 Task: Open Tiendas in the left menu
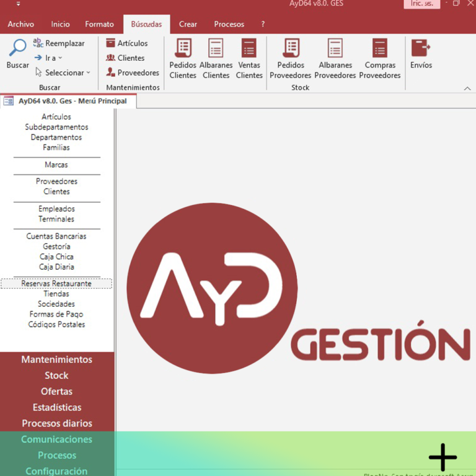tap(56, 294)
